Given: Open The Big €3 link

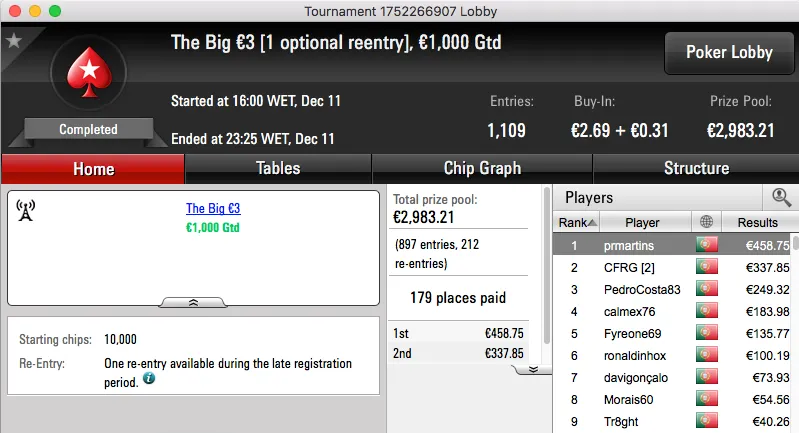Looking at the screenshot, I should coord(213,209).
